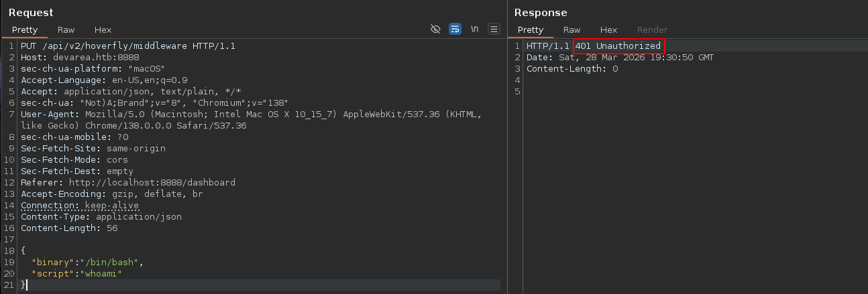Click the Connection: keep-alive header

pos(80,206)
